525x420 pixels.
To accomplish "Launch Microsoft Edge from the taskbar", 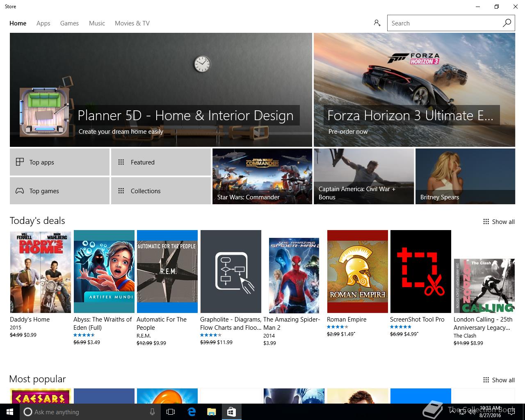I will (191, 412).
